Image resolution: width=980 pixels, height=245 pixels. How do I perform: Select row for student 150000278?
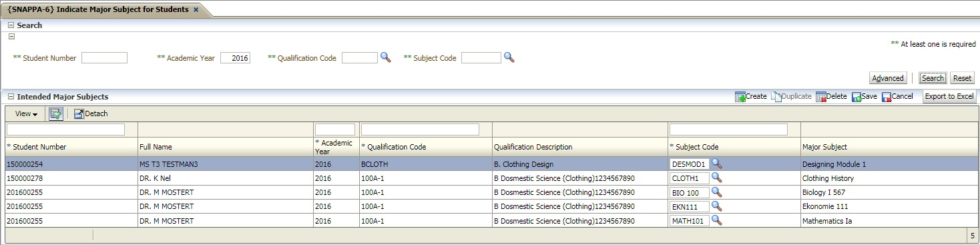pyautogui.click(x=491, y=178)
